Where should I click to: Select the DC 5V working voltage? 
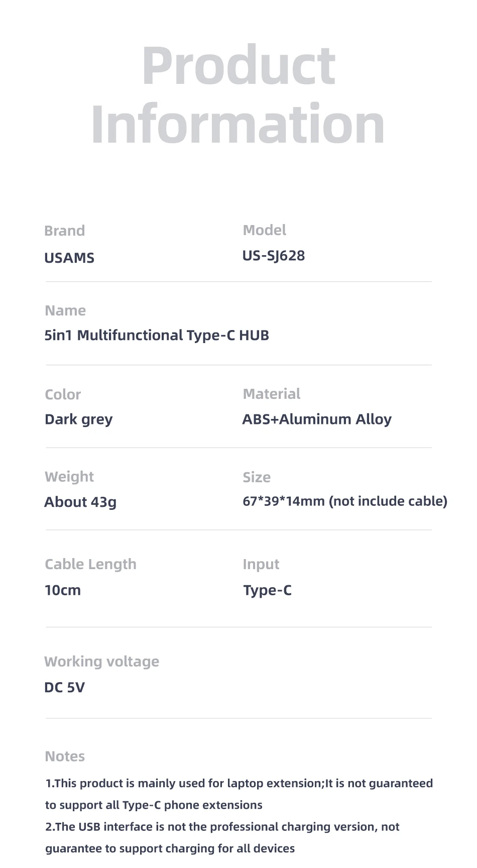pos(64,687)
